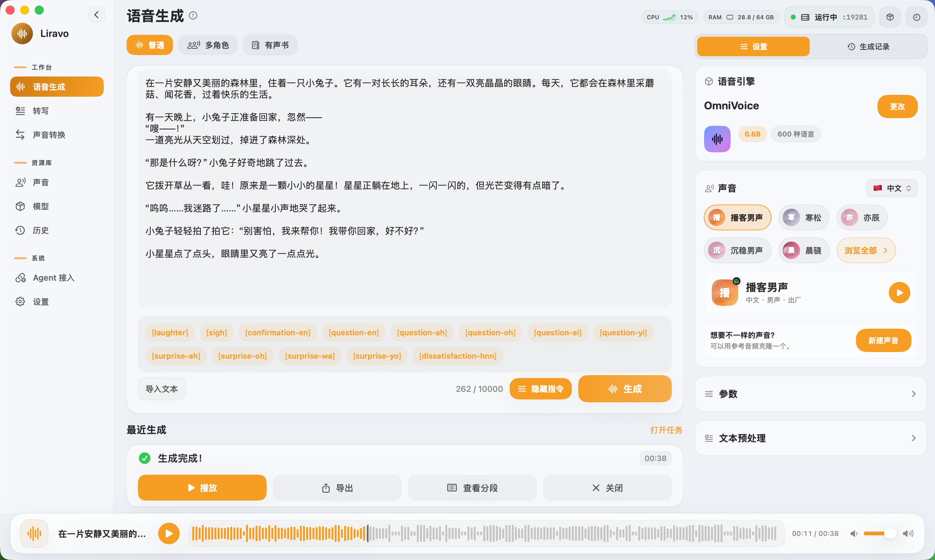This screenshot has height=560, width=935.
Task: Select the 沉稳男声 voice chip
Action: [738, 250]
